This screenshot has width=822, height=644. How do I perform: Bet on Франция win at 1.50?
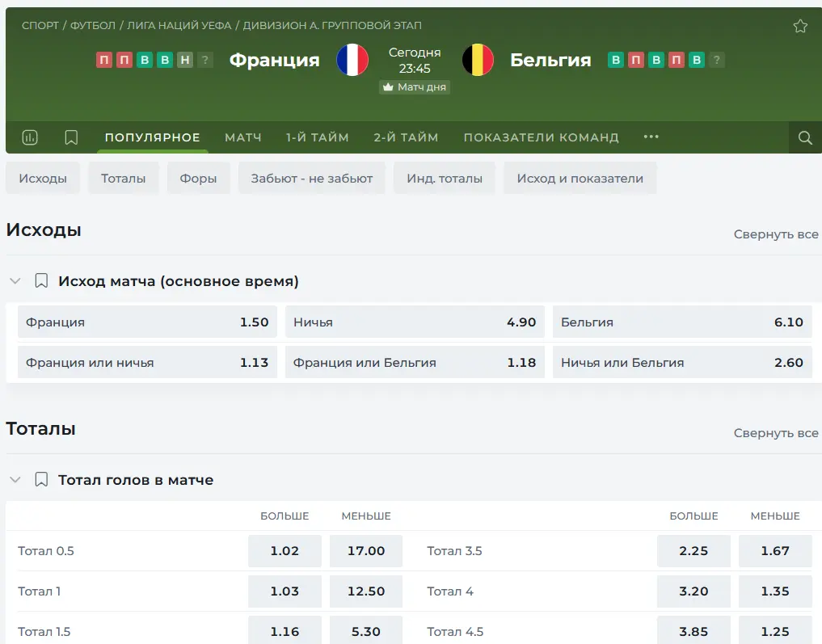point(147,322)
